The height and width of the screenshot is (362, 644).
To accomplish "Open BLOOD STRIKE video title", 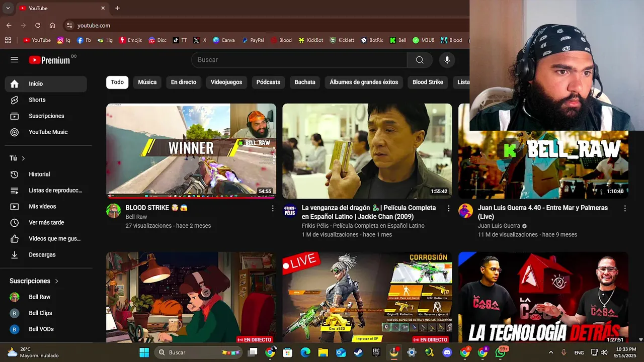I will pos(156,208).
